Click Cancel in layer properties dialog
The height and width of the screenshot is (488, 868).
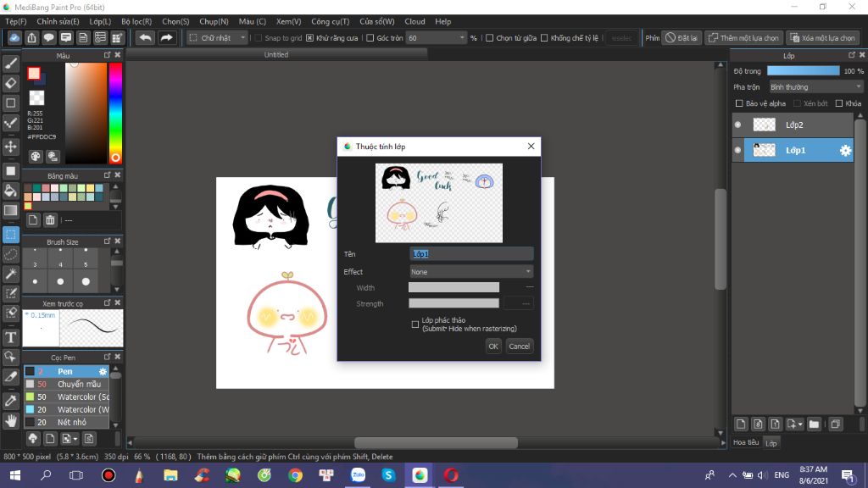click(x=520, y=347)
